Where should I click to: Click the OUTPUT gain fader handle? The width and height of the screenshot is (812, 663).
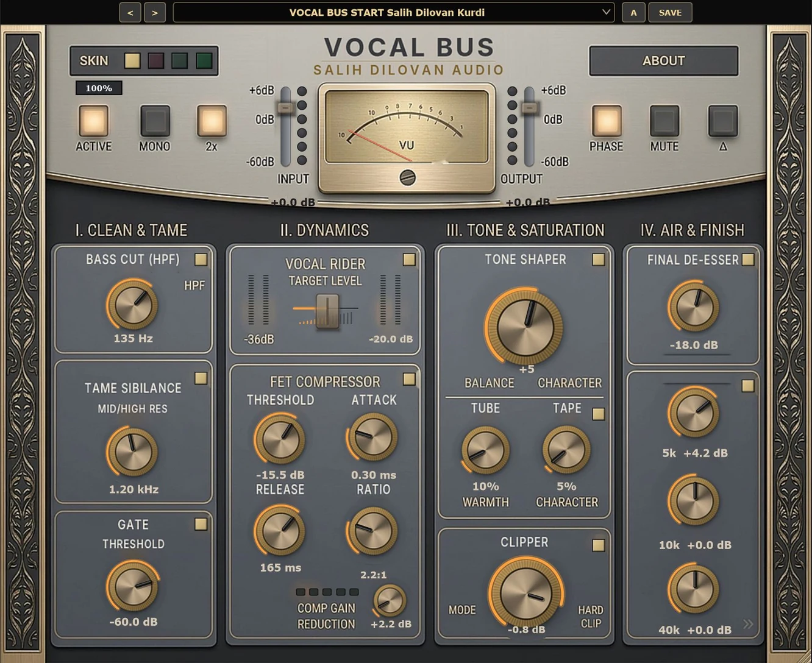tap(529, 108)
